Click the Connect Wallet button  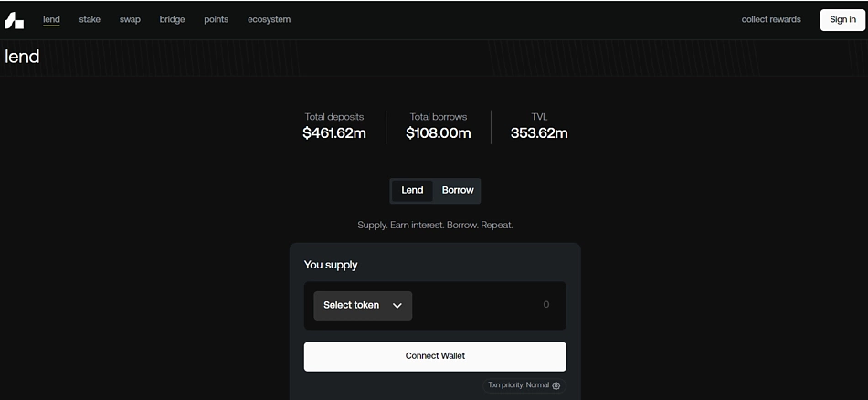435,356
